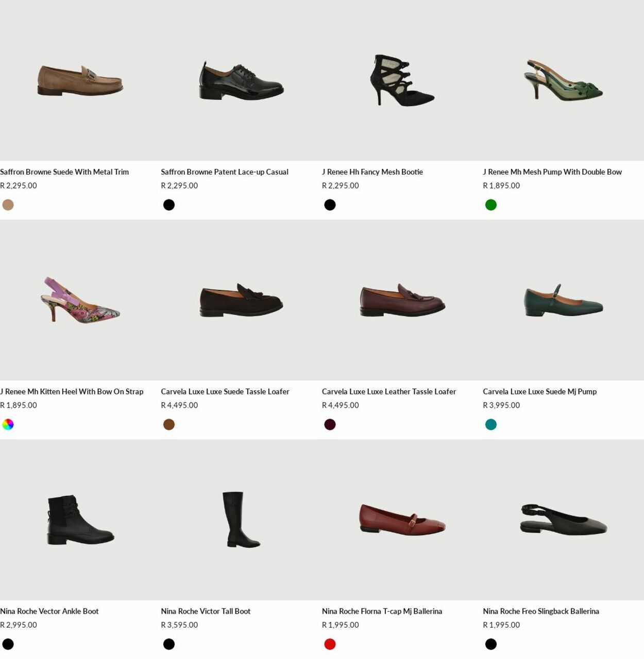
Task: Click R 1,995.00 price under Florna T-cap Ballerina
Action: coord(341,625)
